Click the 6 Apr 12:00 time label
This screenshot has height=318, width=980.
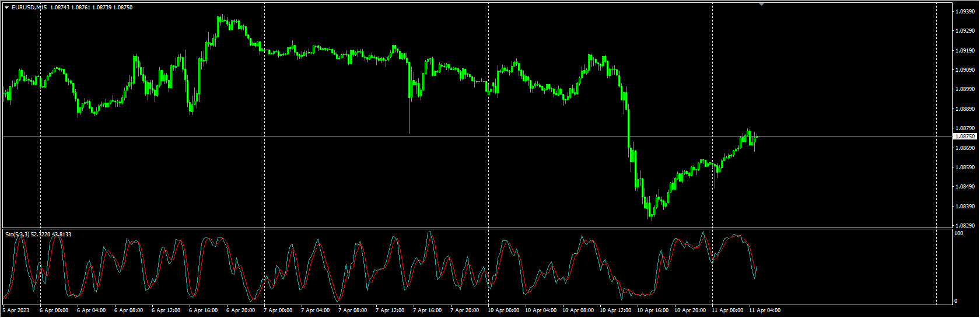click(166, 310)
